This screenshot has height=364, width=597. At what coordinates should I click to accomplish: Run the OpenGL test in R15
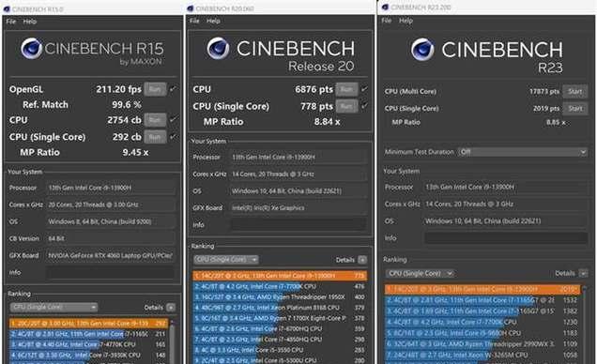(x=155, y=89)
